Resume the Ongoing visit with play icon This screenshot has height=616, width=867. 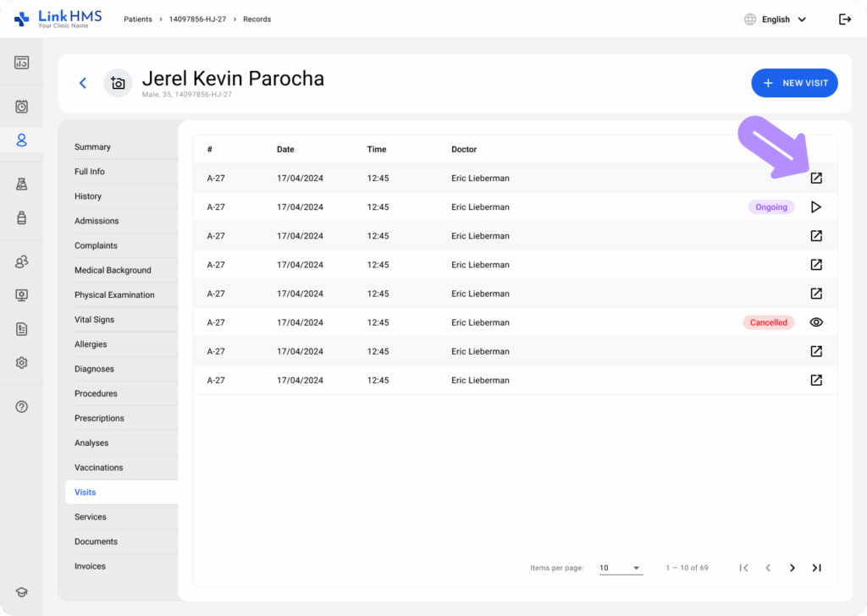click(x=816, y=207)
